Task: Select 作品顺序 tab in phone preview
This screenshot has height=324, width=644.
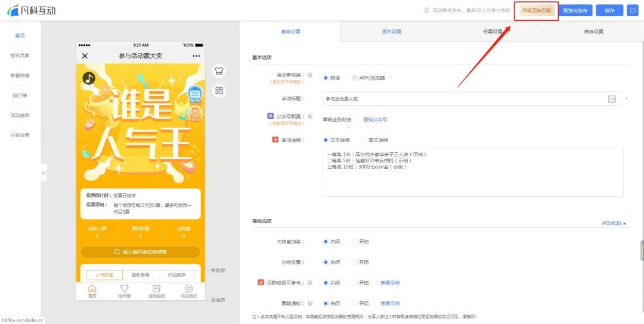Action: (177, 275)
